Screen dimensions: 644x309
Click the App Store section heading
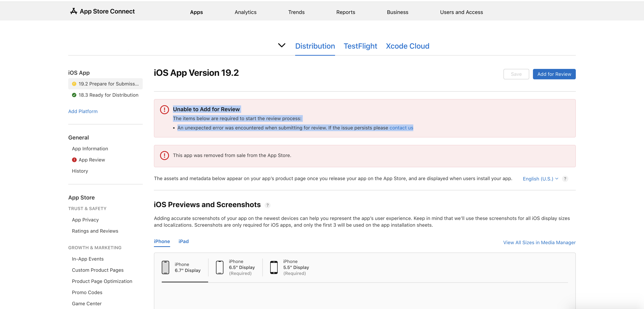[x=81, y=198]
